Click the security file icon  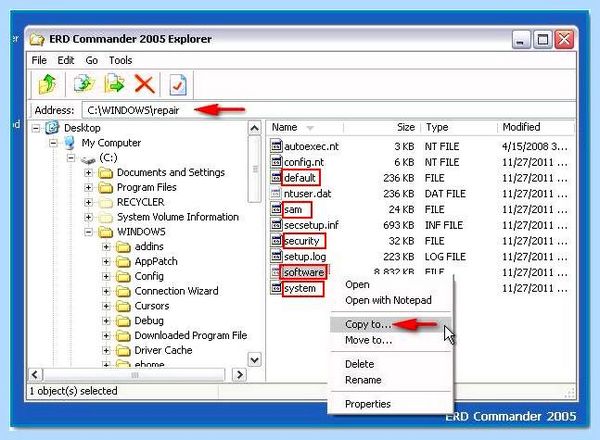pyautogui.click(x=276, y=240)
